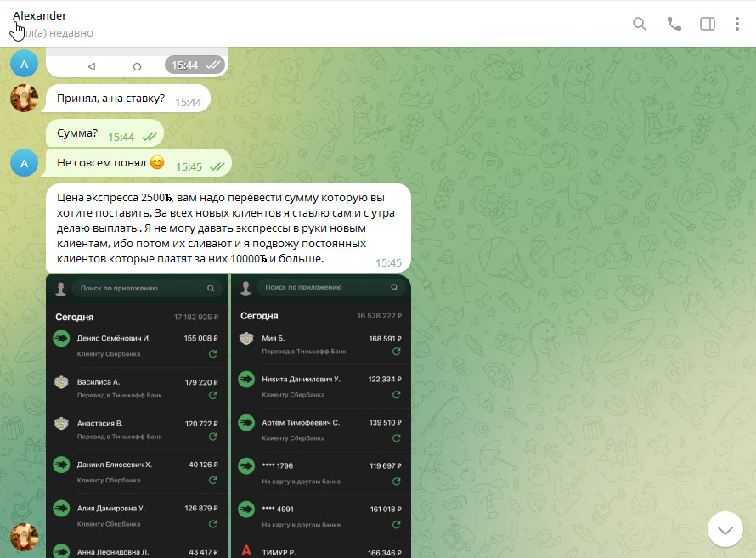756x558 pixels.
Task: Click the photo avatar beside "Принял, а на ставку?"
Action: (24, 99)
